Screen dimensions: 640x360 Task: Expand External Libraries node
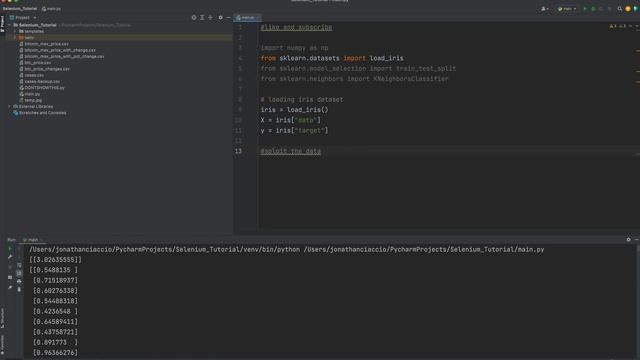10,107
